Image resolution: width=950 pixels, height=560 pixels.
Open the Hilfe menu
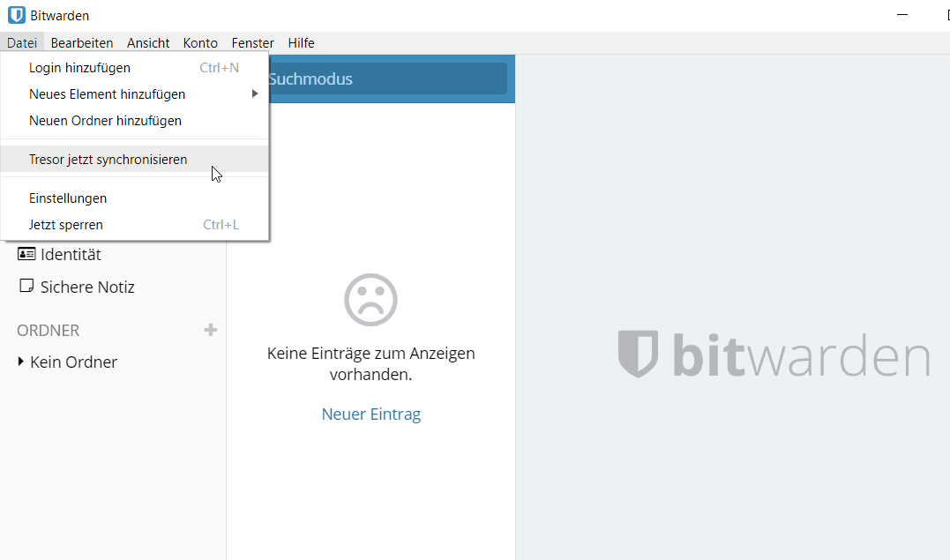coord(301,43)
